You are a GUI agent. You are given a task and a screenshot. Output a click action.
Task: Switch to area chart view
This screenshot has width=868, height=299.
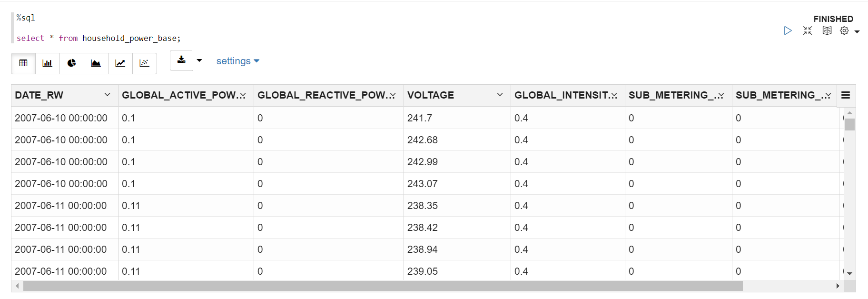[96, 63]
